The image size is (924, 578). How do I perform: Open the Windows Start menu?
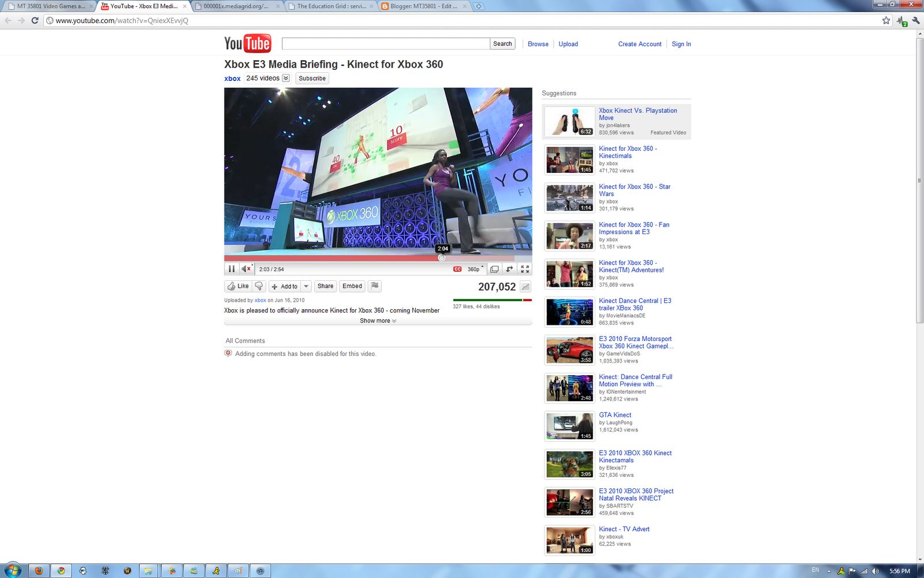pyautogui.click(x=12, y=570)
